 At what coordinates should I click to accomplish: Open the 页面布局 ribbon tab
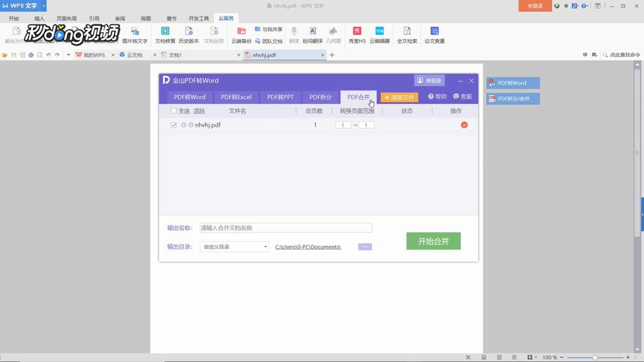click(x=66, y=18)
